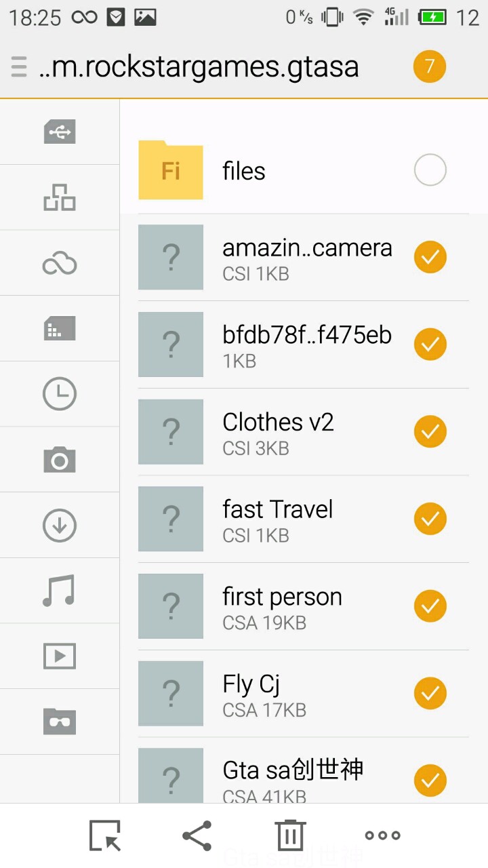
Task: Uncheck the Fly Cj file
Action: (x=430, y=693)
